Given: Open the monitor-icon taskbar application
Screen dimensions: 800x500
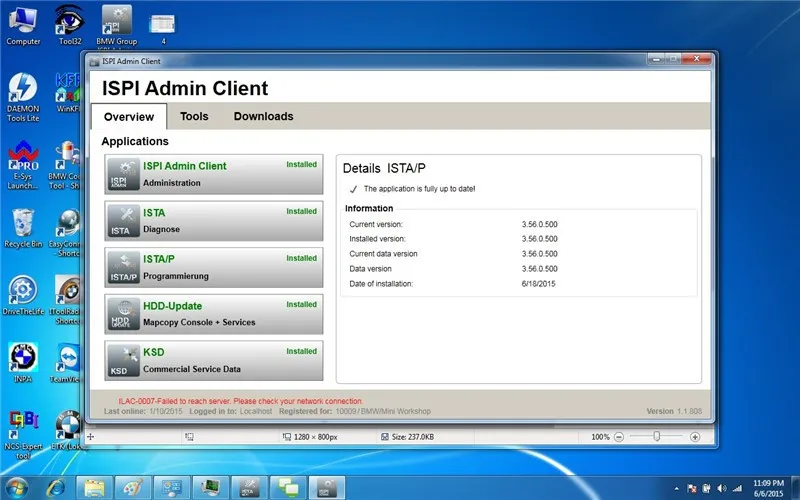Looking at the screenshot, I should tap(211, 488).
